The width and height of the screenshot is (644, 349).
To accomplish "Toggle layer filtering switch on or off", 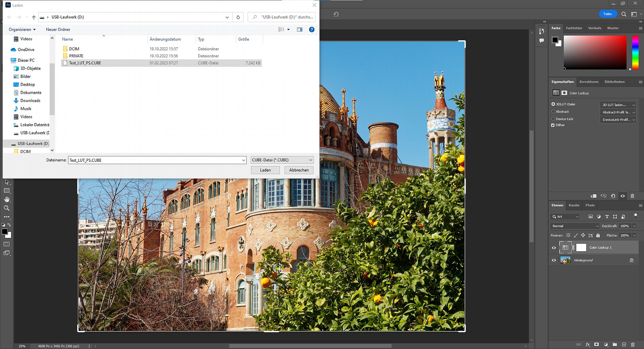I will coord(636,216).
